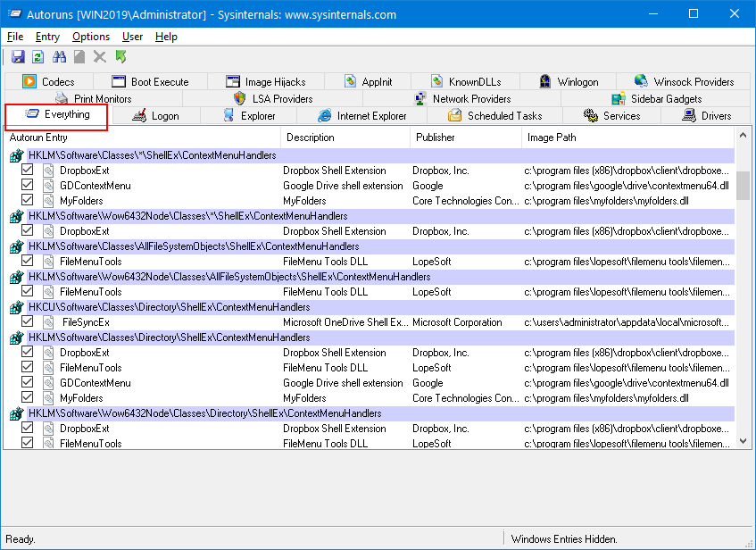This screenshot has width=756, height=550.
Task: Disable DropboxExt under Wow6432Node\Classes\Directory key
Action: (28, 428)
